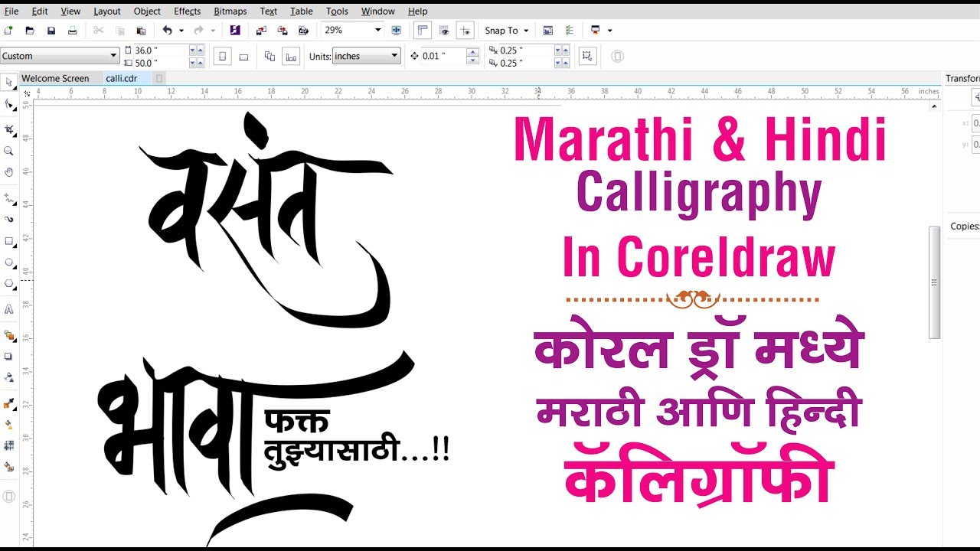Toggle the Treat as Filled button

tap(587, 56)
